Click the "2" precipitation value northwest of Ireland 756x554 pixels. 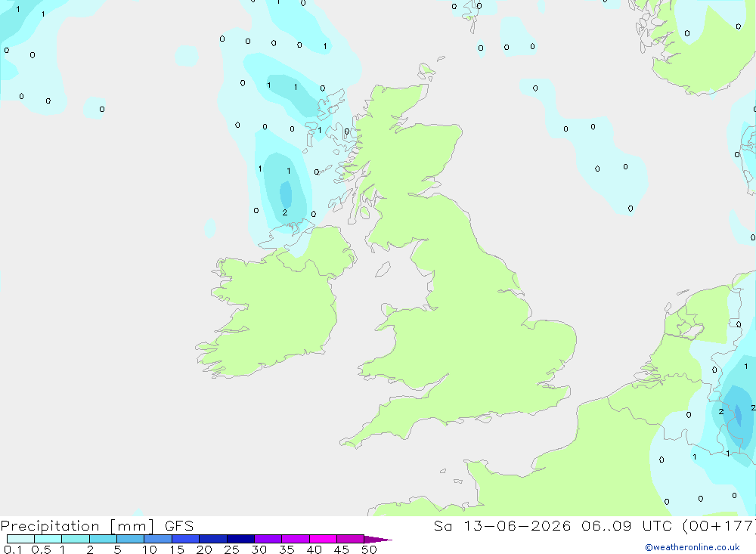click(x=285, y=212)
